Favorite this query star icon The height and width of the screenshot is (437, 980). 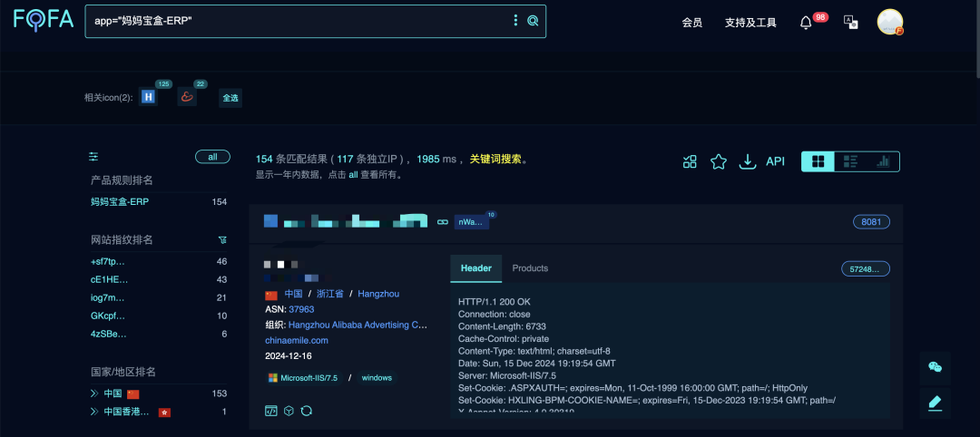tap(718, 161)
